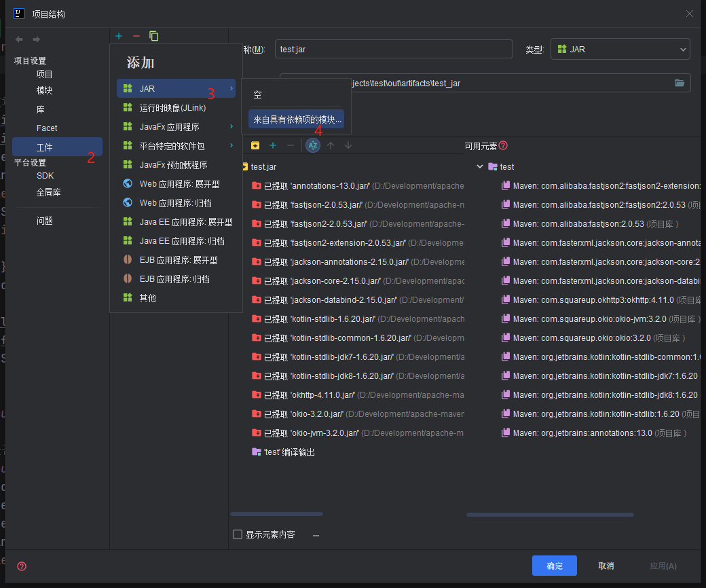The height and width of the screenshot is (588, 706).
Task: Click the name field containing test:jar
Action: tap(393, 49)
